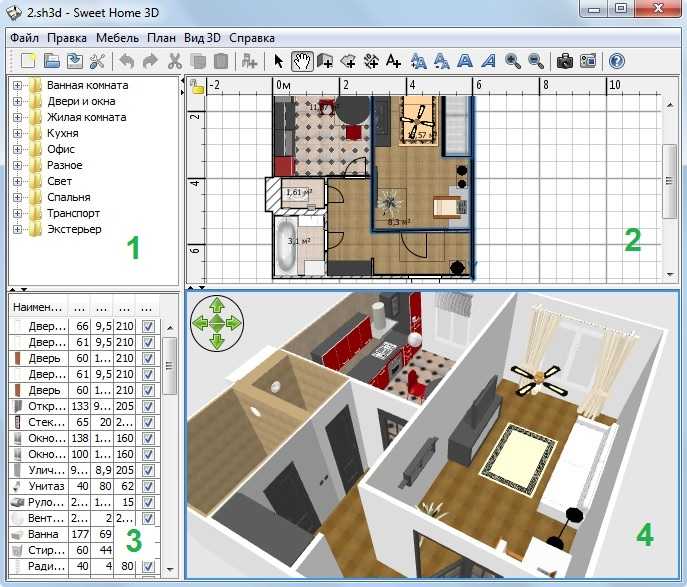Click the Zoom in magnifier icon
This screenshot has height=587, width=687.
pos(512,61)
